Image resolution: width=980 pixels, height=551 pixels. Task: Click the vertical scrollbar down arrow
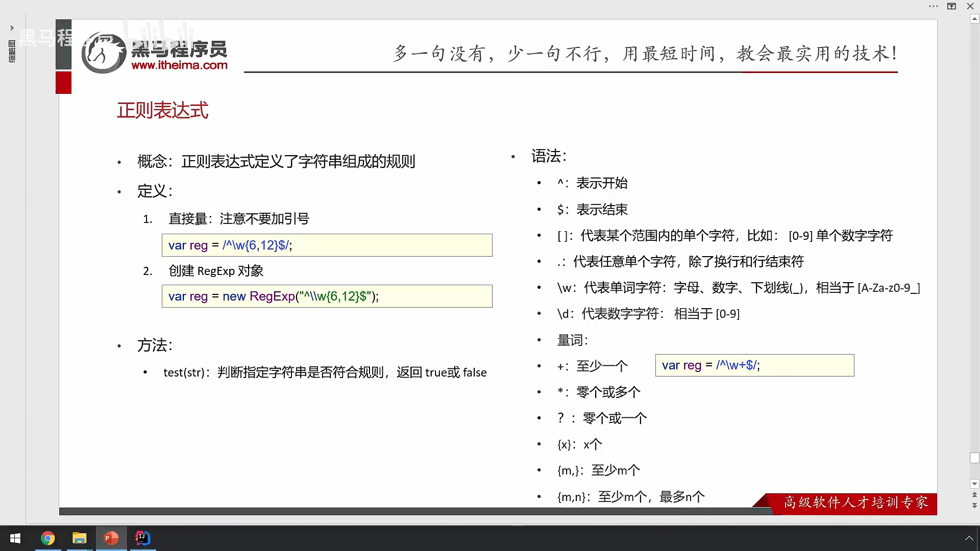tap(974, 484)
